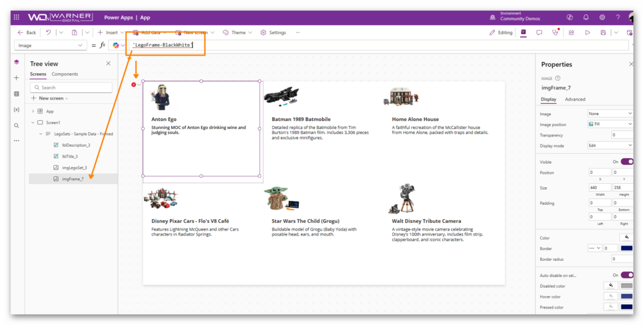Open the Tree view layers icon
This screenshot has width=644, height=325.
(16, 62)
